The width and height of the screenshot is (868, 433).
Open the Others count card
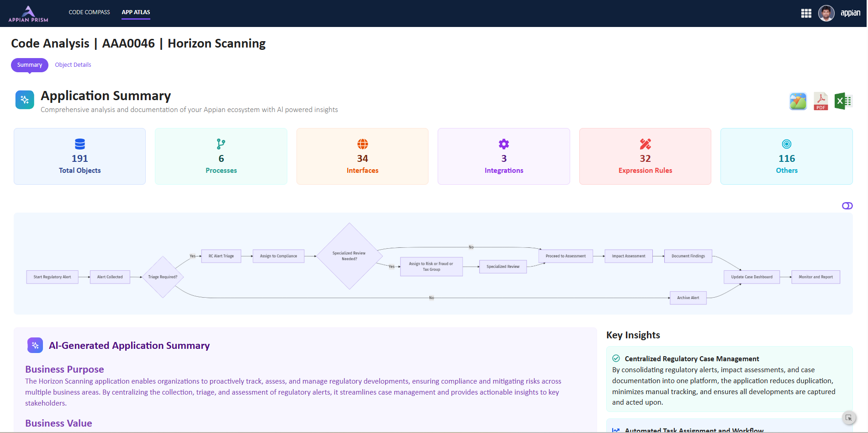(x=786, y=156)
